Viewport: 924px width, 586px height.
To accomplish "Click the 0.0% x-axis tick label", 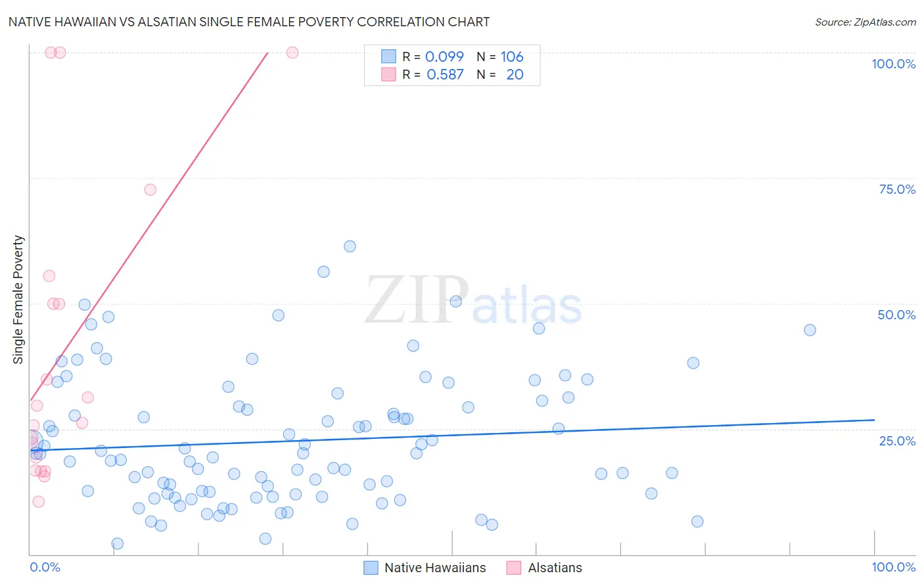I will 45,567.
